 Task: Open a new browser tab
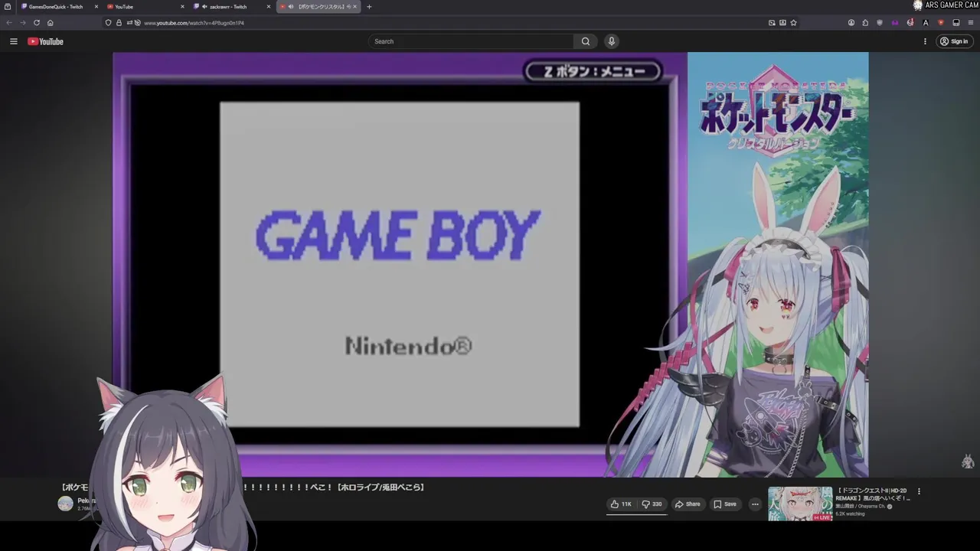coord(369,7)
